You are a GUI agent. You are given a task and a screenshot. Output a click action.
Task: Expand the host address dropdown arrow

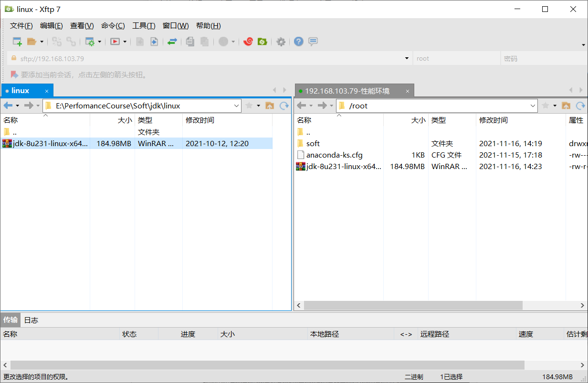point(407,58)
